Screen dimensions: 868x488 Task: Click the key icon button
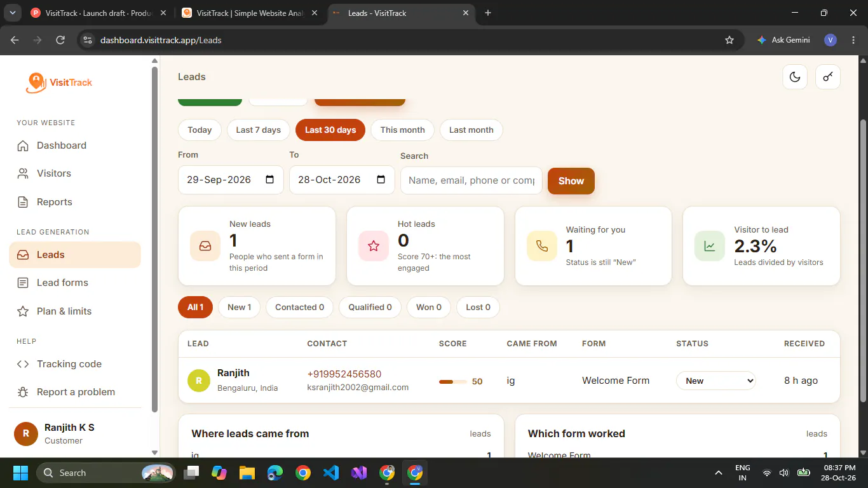pyautogui.click(x=828, y=77)
